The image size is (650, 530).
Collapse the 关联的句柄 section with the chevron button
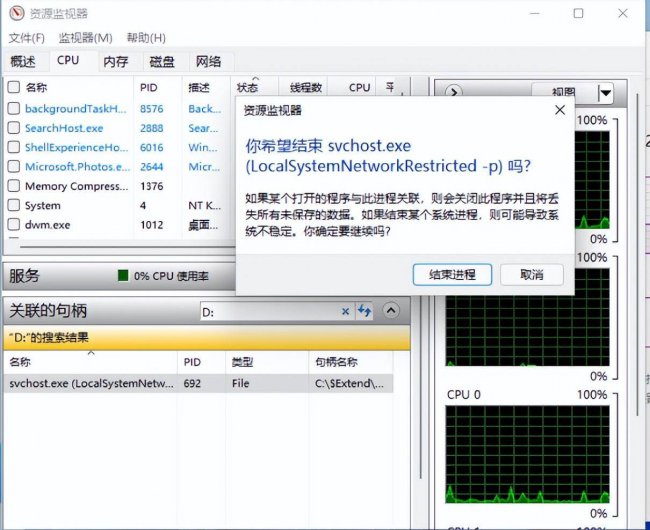pyautogui.click(x=391, y=310)
